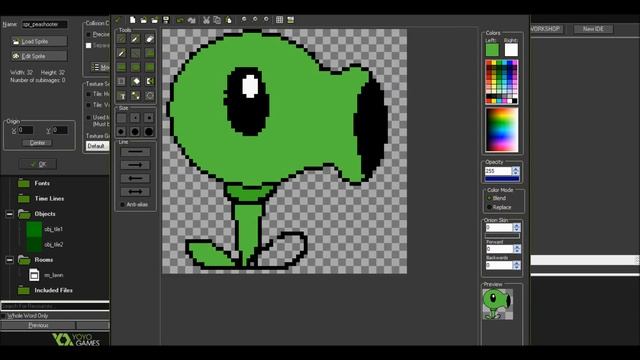This screenshot has width=640, height=360.
Task: Toggle the Separate collision masks checkbox
Action: 89,46
